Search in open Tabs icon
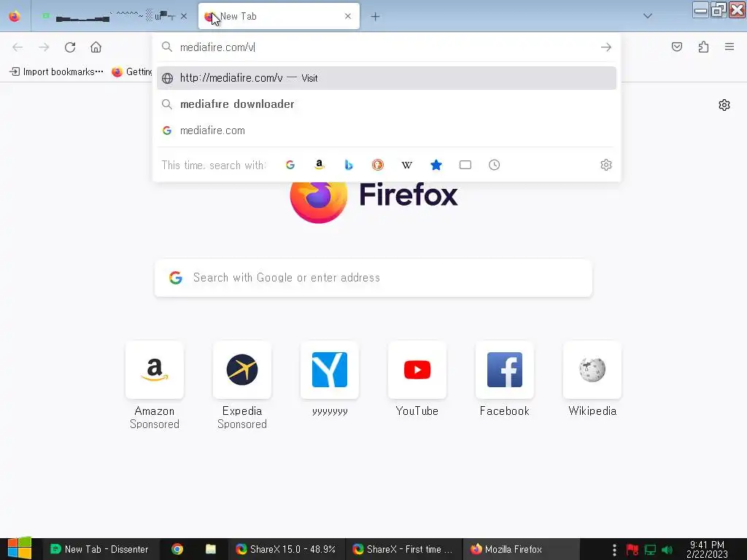747x560 pixels. 465,165
